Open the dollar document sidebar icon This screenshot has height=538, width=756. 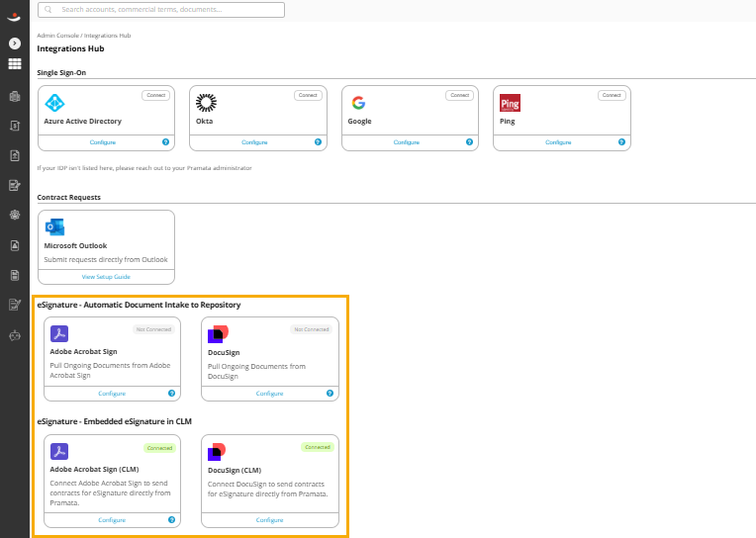(x=15, y=126)
